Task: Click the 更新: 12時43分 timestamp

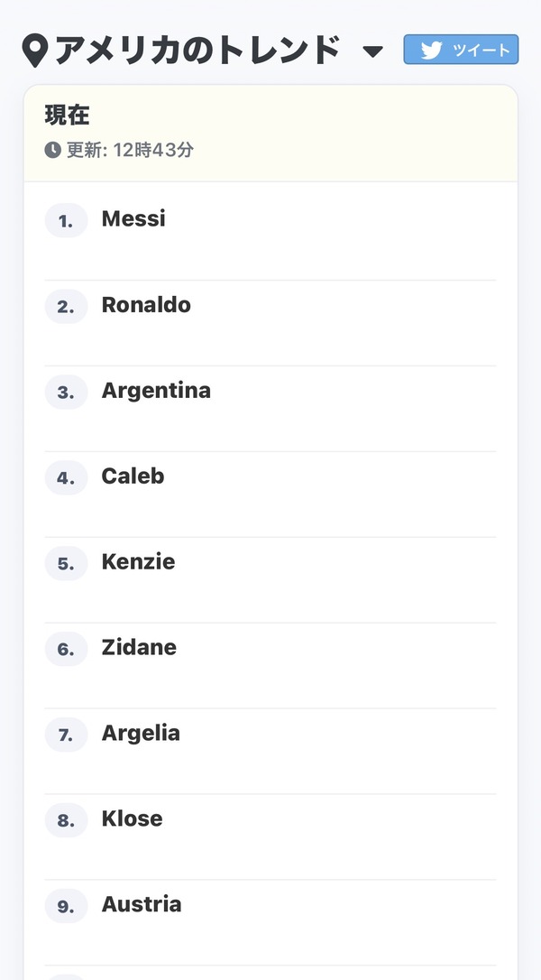Action: click(130, 150)
